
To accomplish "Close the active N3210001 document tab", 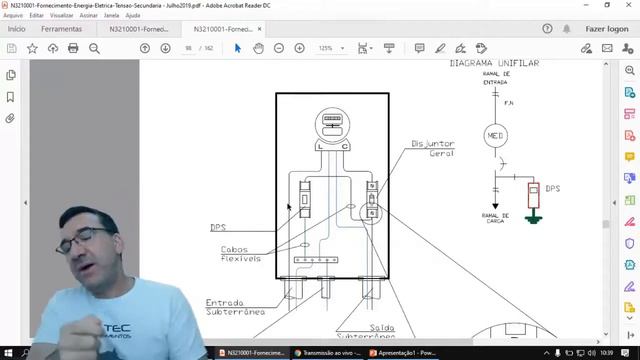I will pos(260,29).
